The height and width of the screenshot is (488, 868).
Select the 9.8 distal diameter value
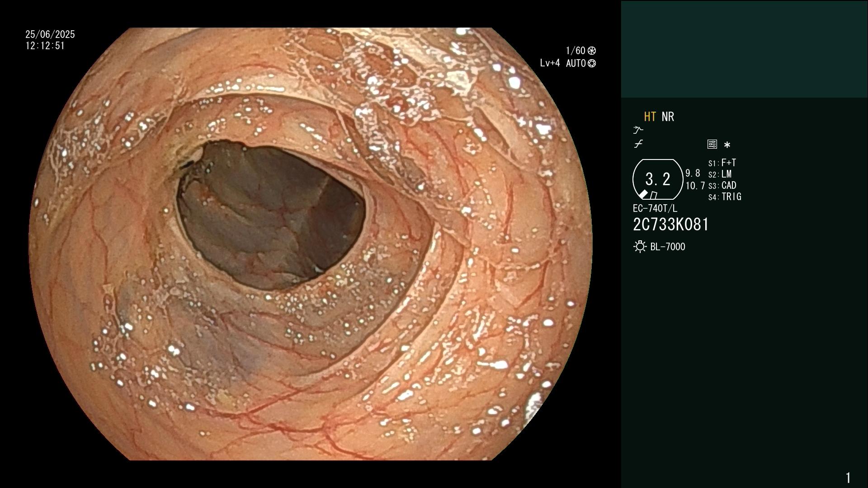click(693, 173)
